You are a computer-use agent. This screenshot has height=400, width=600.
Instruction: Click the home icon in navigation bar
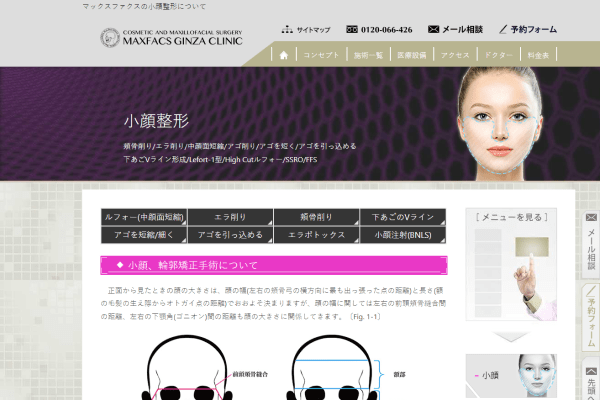pos(284,55)
